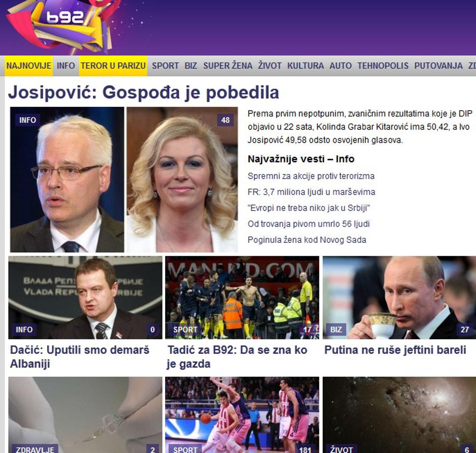Click the 181 comments badge on basketball photo
Image resolution: width=476 pixels, height=453 pixels.
tap(305, 449)
